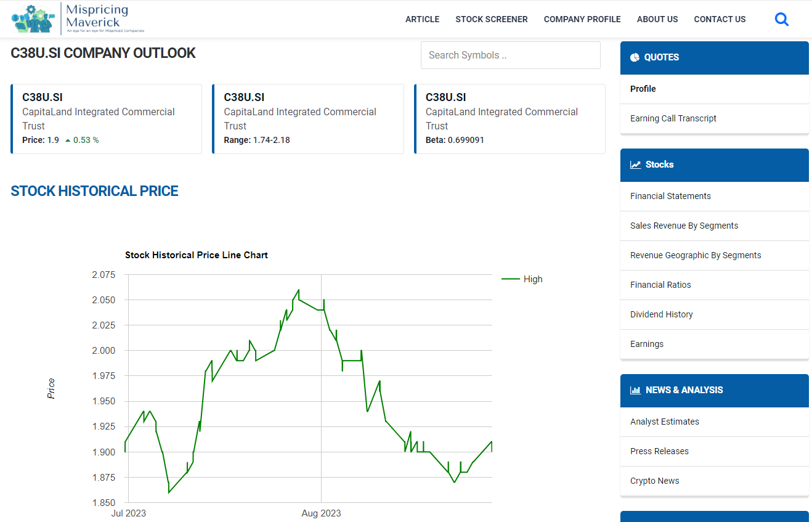Screen dimensions: 812x522
Task: Click the line chart icon beside Stocks
Action: 635,165
